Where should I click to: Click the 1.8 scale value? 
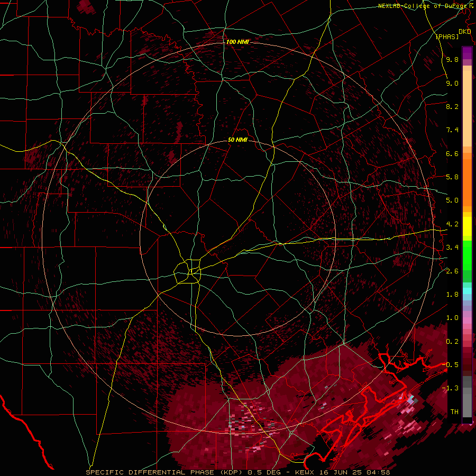(x=452, y=295)
